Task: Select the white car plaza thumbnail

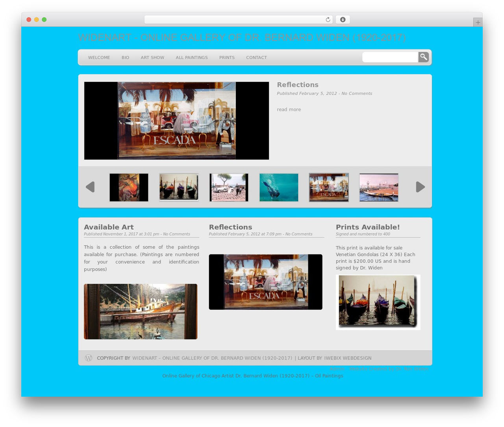Action: click(x=229, y=188)
